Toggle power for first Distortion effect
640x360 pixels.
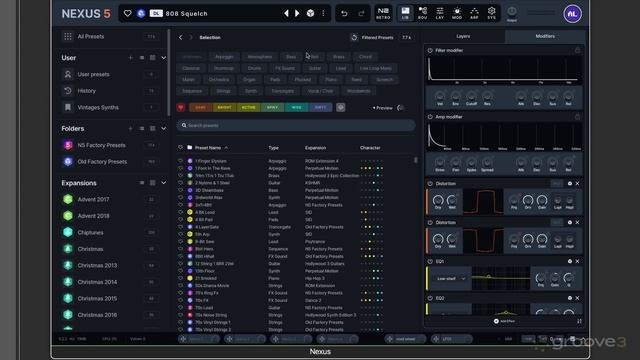pos(430,184)
